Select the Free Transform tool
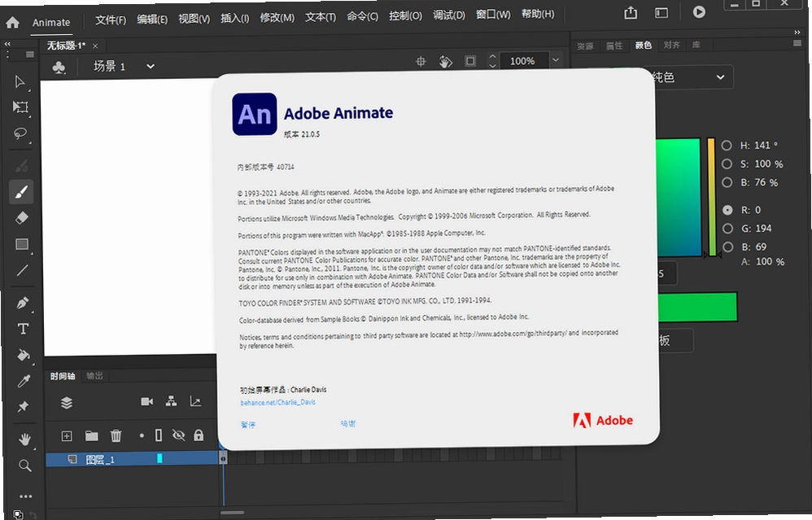812x520 pixels. coord(20,107)
